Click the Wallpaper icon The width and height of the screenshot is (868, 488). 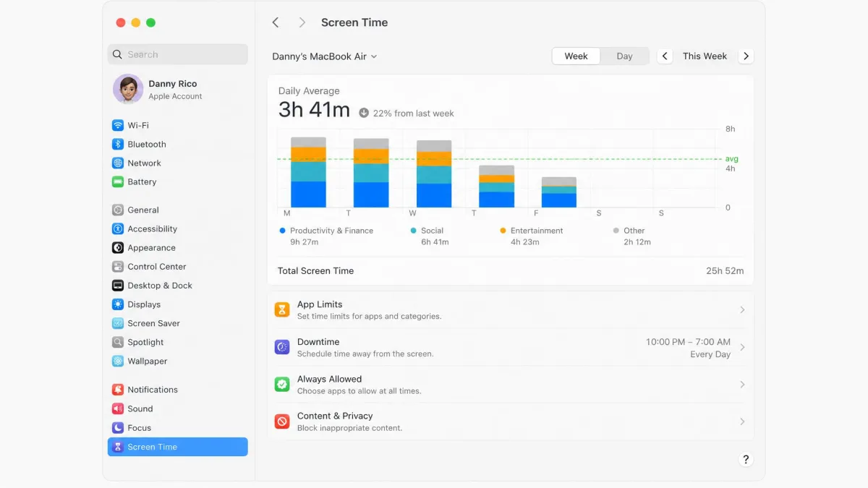coord(118,361)
